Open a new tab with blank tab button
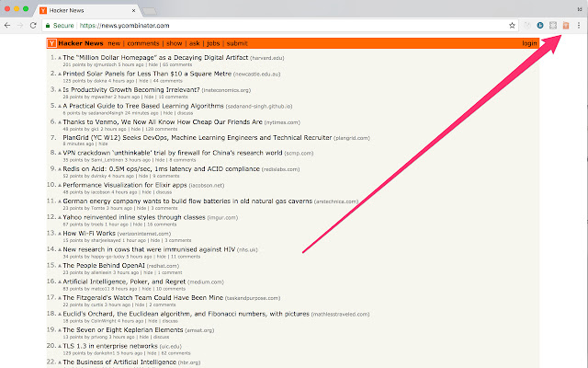Screen dimensions: 588x368 tap(150, 12)
